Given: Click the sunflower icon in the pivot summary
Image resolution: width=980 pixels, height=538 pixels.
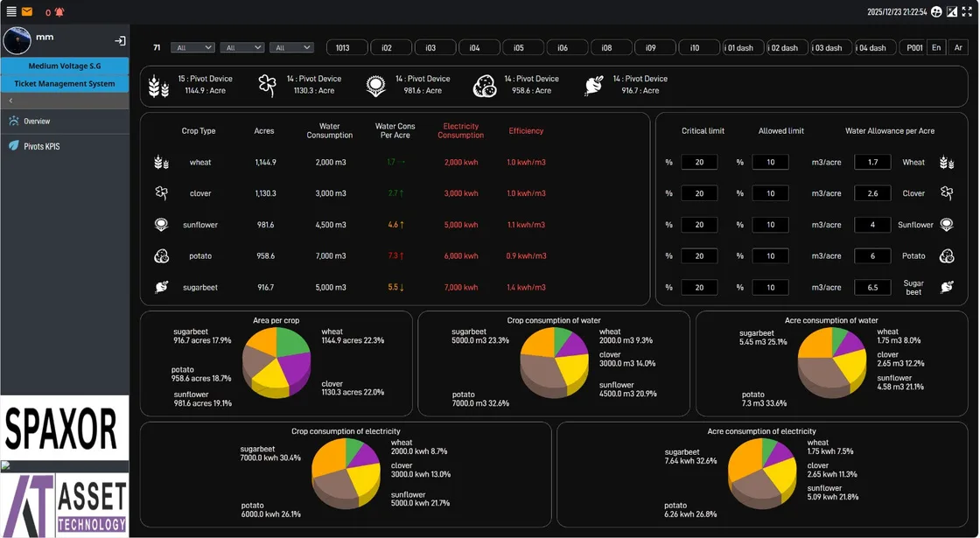Looking at the screenshot, I should [x=375, y=86].
